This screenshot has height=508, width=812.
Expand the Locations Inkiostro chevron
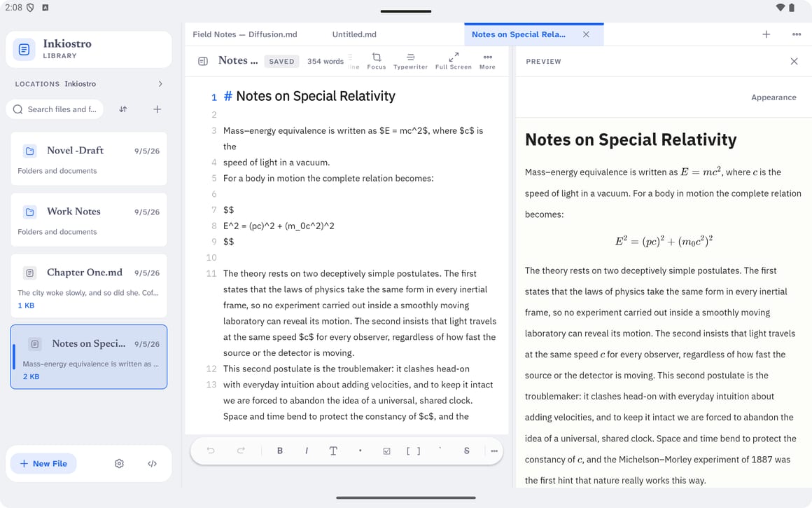160,83
